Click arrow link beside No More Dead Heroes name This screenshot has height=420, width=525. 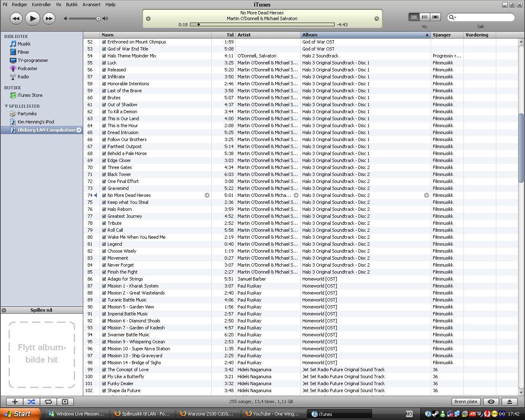207,195
